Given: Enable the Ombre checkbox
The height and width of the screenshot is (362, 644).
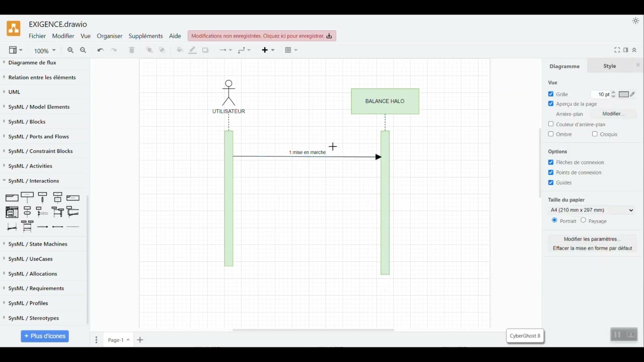Looking at the screenshot, I should point(551,134).
